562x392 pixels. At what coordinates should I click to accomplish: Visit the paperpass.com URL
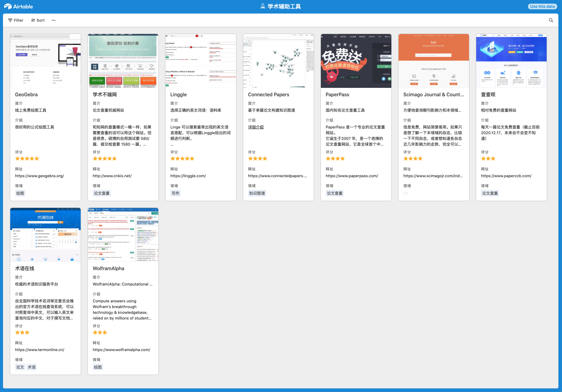click(x=352, y=176)
